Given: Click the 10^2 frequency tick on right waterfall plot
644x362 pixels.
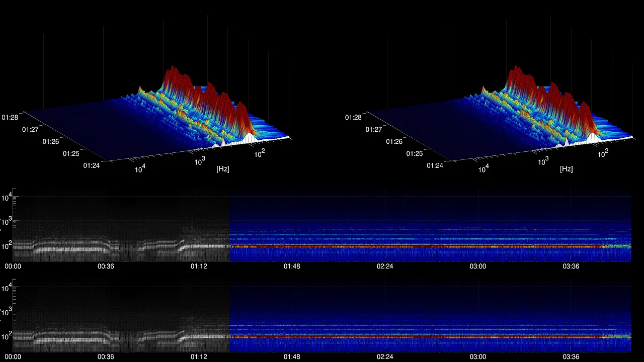Looking at the screenshot, I should [x=603, y=153].
